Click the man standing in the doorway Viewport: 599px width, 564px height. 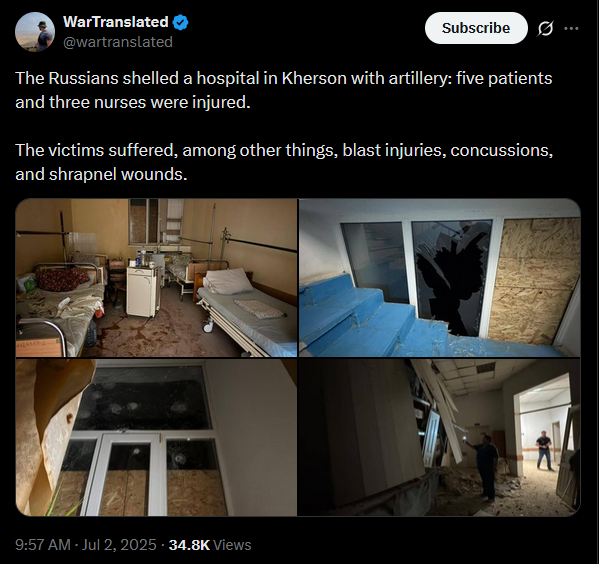544,450
